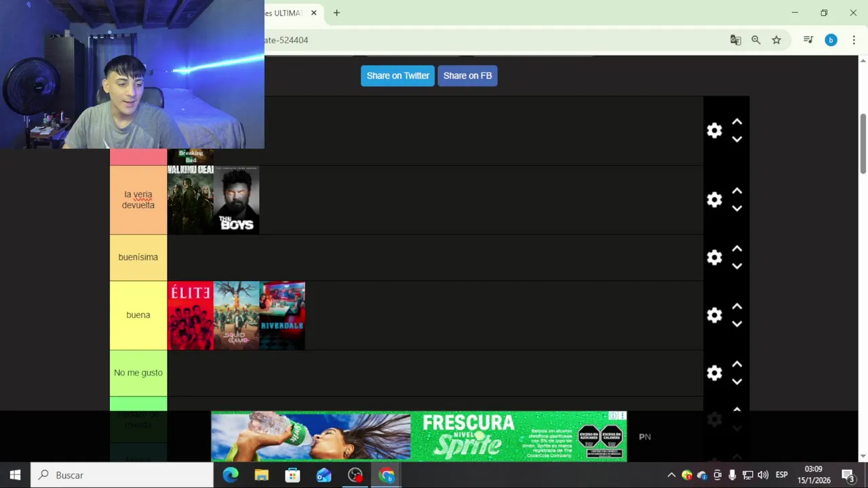Move buenisima row down with arrow

737,266
